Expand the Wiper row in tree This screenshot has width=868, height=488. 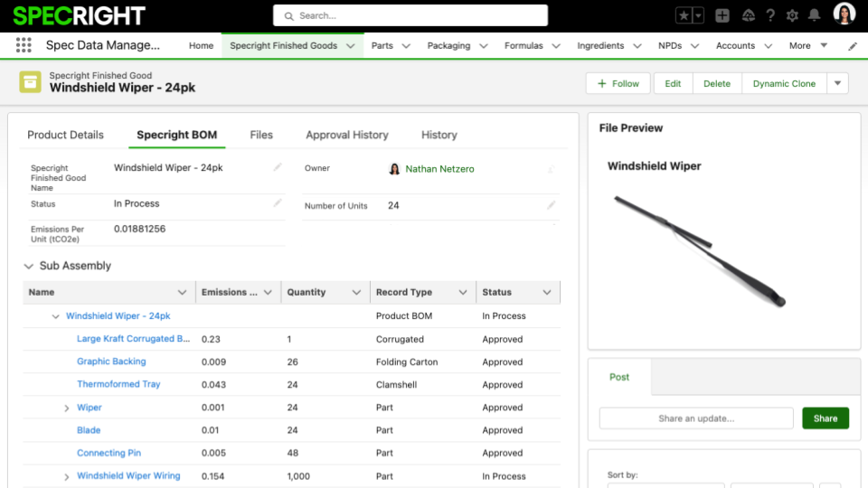pos(67,408)
